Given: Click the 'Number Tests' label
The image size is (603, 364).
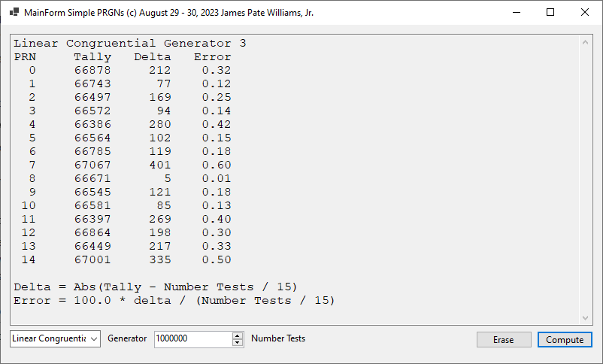Looking at the screenshot, I should tap(278, 339).
